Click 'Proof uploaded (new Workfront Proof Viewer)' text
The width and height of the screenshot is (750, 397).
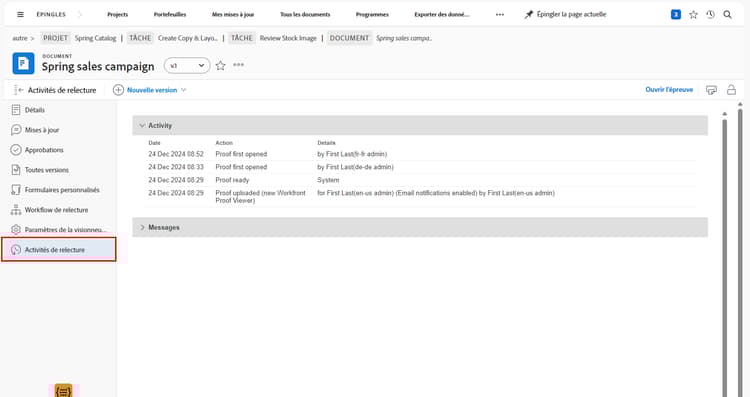(x=260, y=197)
